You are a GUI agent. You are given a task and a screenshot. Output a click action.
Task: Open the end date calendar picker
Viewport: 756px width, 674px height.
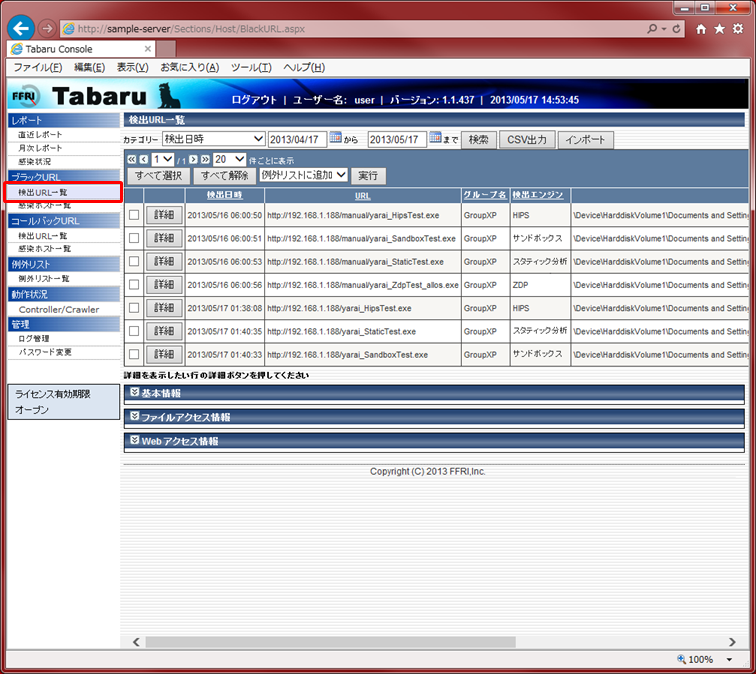pos(435,139)
